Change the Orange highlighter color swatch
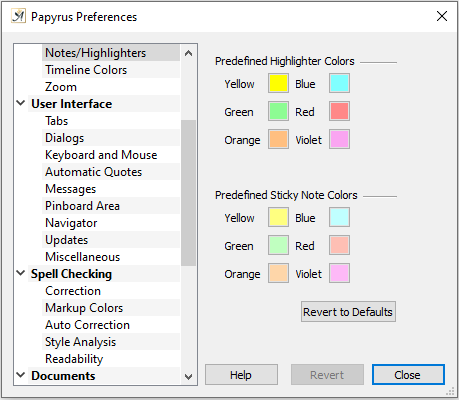The height and width of the screenshot is (400, 459). tap(278, 139)
